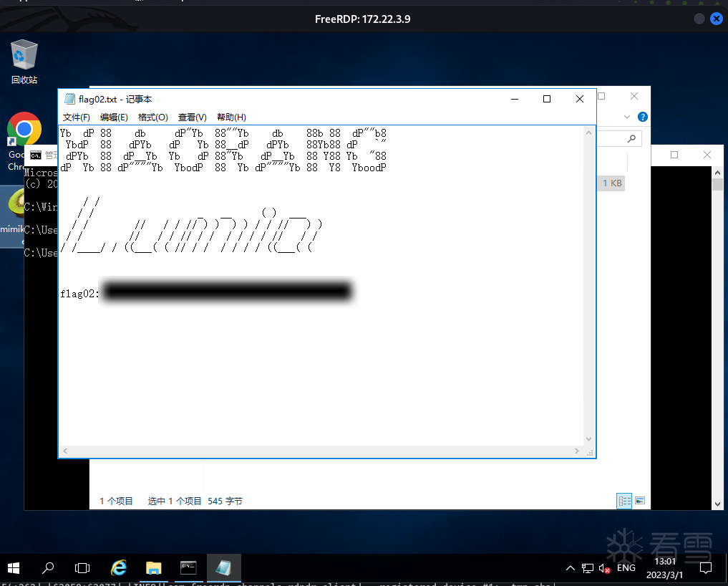728x586 pixels.
Task: Click scroll-down arrow in Command Prompt scrollbar
Action: (x=718, y=504)
